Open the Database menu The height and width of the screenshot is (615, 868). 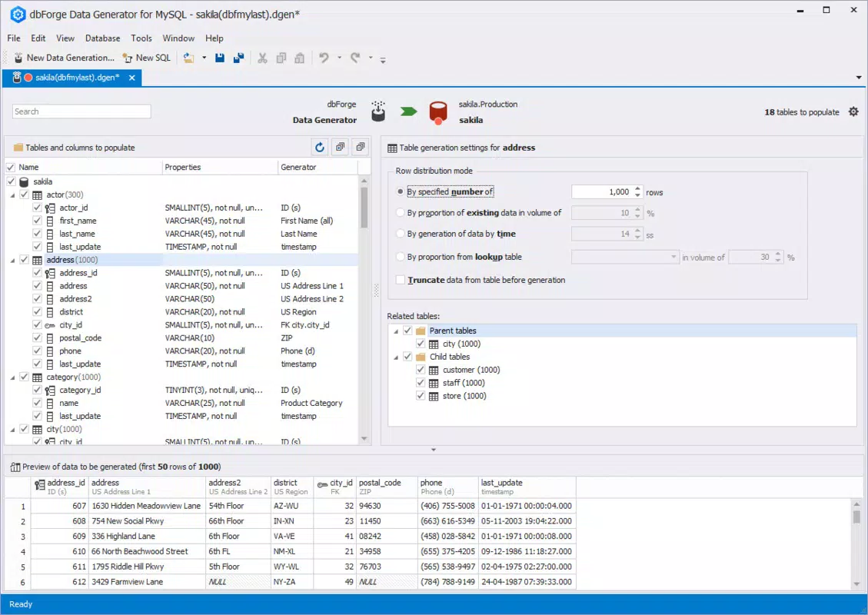pos(102,38)
